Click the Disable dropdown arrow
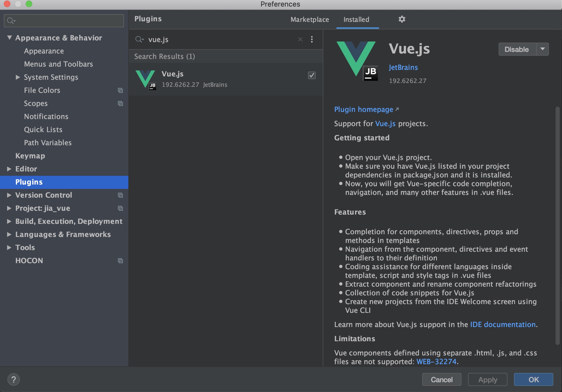The height and width of the screenshot is (392, 562). 542,49
